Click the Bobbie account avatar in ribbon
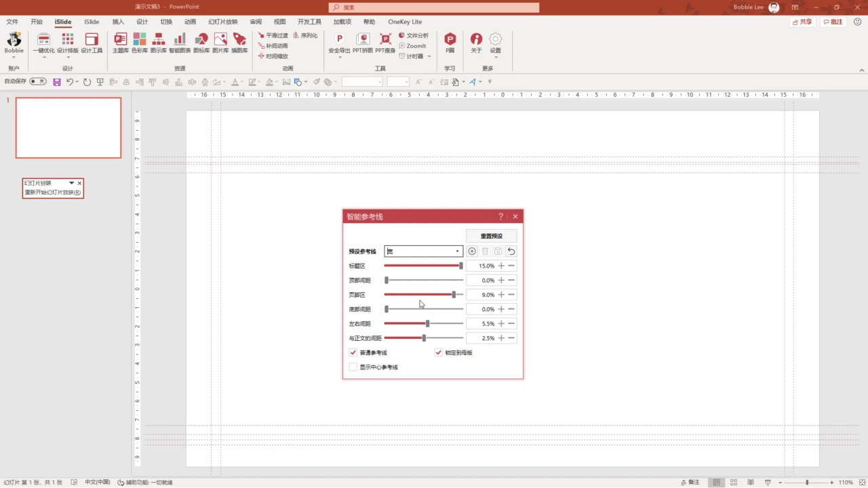868x488 pixels. pyautogui.click(x=14, y=39)
